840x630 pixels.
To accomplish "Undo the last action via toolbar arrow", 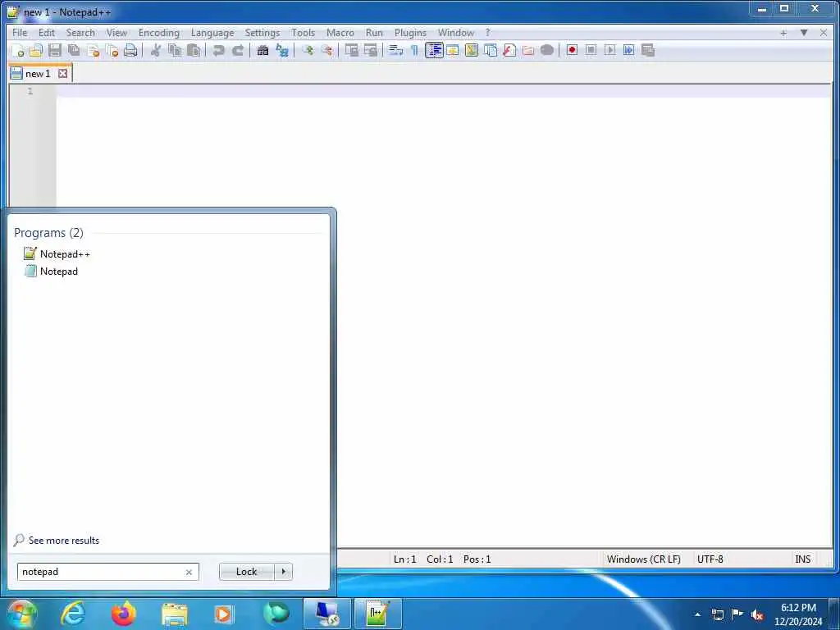I will click(x=218, y=50).
